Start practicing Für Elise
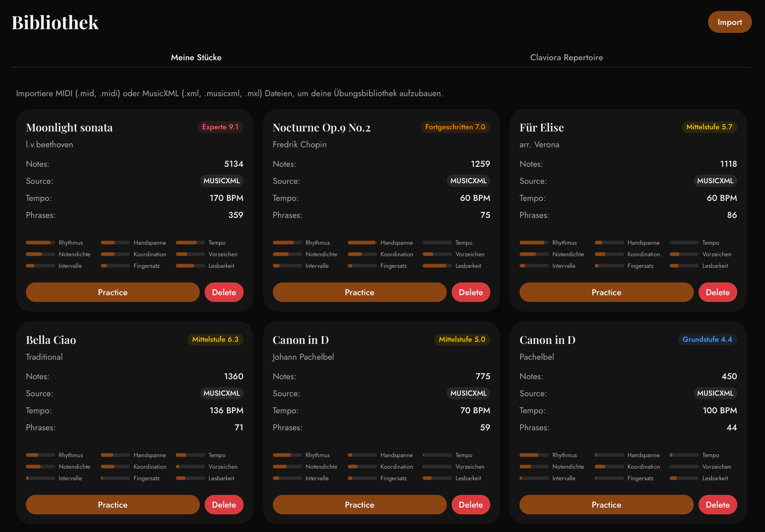The height and width of the screenshot is (532, 765). click(606, 292)
